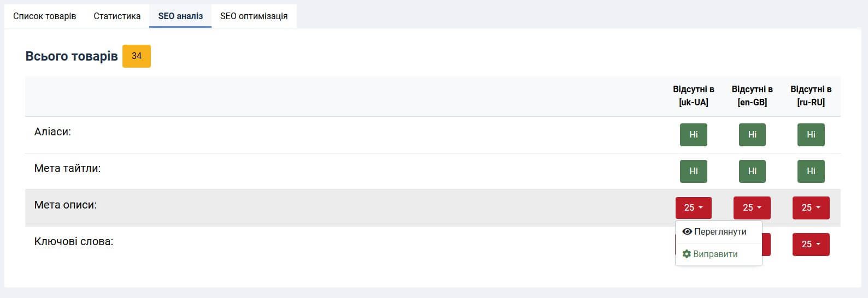This screenshot has height=298, width=868.
Task: Select the Виправити text in the dropdown menu
Action: coord(715,254)
